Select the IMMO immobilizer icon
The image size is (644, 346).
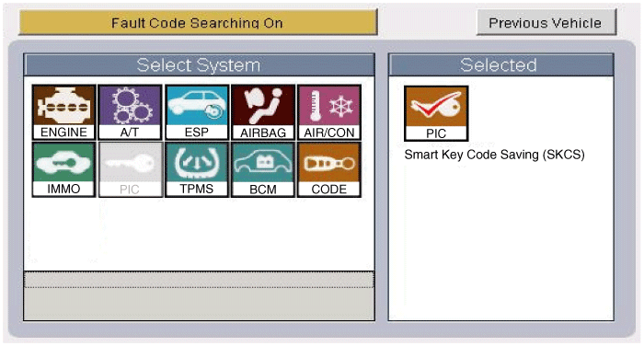pos(63,169)
